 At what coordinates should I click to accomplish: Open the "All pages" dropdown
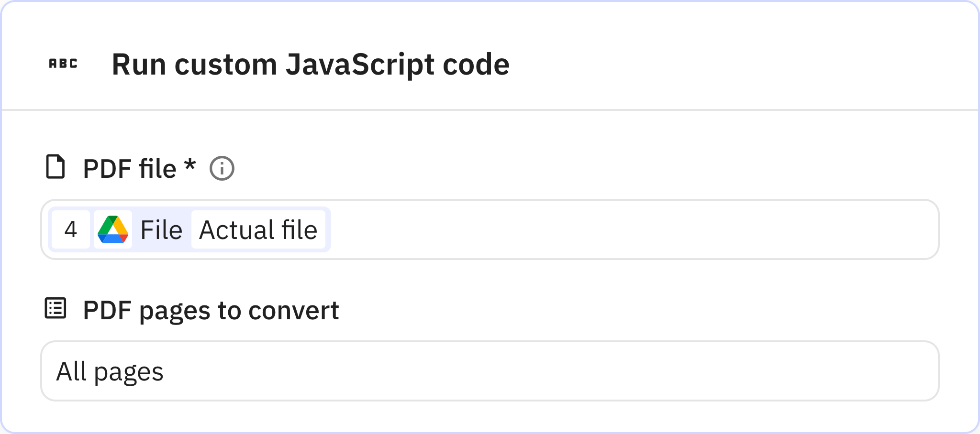[x=489, y=371]
